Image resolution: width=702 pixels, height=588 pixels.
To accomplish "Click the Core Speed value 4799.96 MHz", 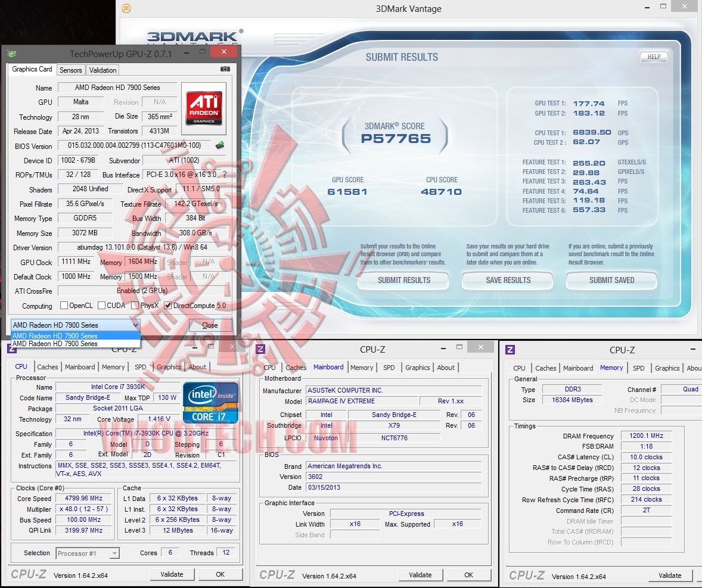I will click(x=83, y=498).
